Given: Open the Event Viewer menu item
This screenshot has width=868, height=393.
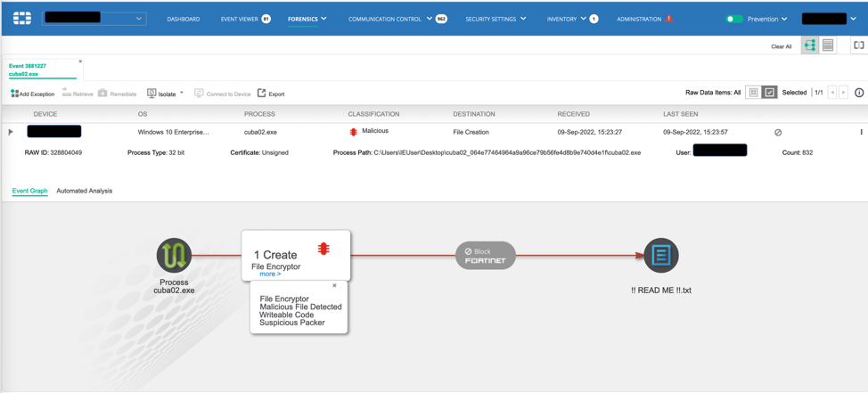Looking at the screenshot, I should click(239, 19).
